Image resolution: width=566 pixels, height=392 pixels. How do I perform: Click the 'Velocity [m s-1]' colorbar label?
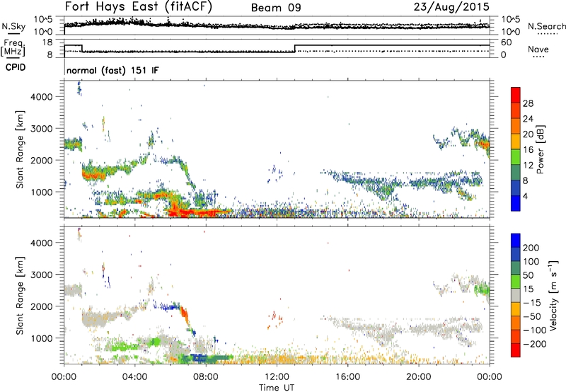[553, 295]
